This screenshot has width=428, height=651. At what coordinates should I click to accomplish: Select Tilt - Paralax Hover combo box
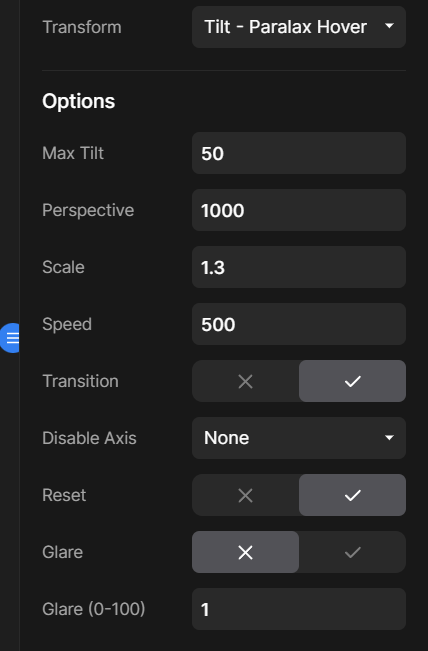click(299, 27)
